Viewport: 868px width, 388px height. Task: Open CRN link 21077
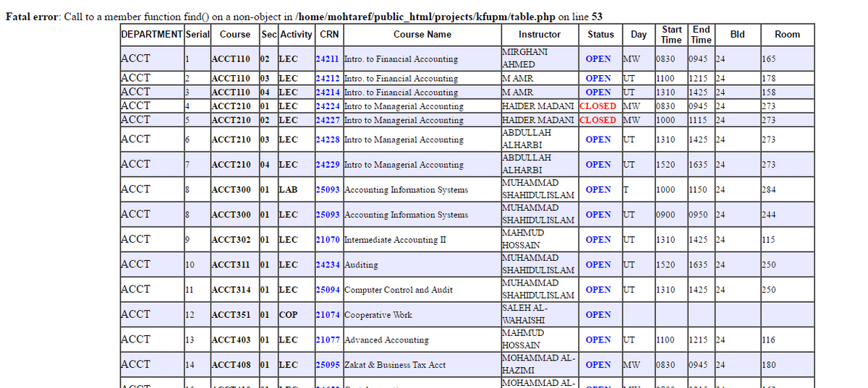point(328,340)
